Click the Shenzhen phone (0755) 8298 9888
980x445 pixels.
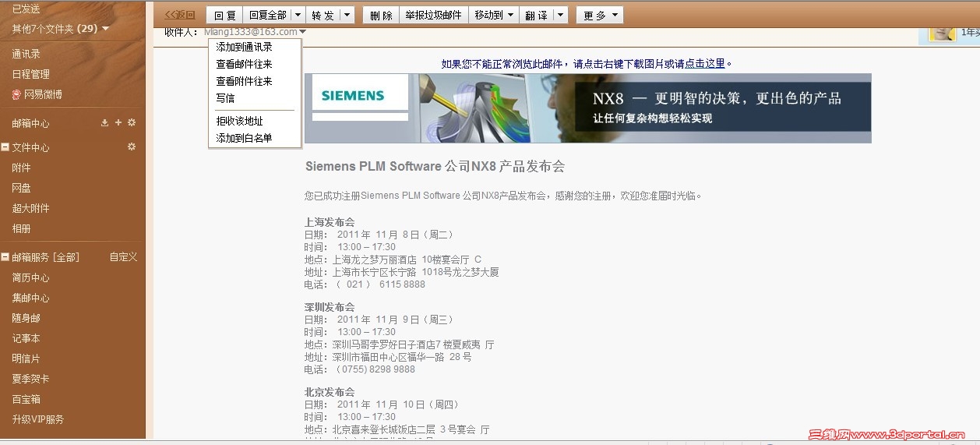tap(375, 369)
